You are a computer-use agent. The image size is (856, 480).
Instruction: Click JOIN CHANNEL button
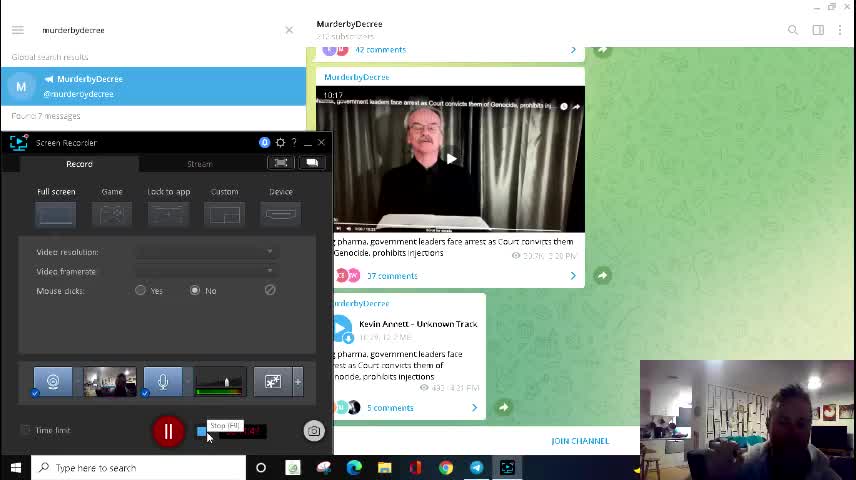[580, 441]
